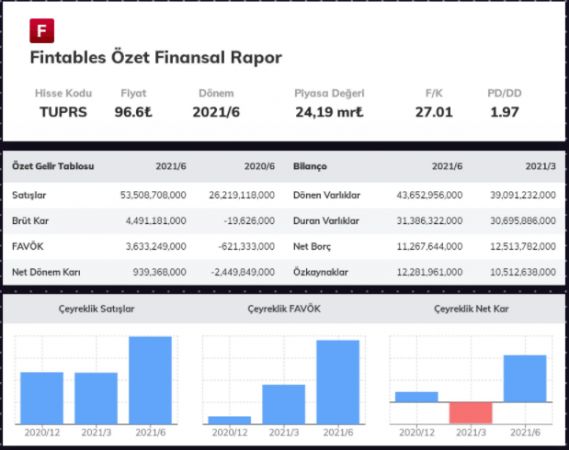The width and height of the screenshot is (569, 450).
Task: Click Dönen Varlıklar value 43,652,956,000
Action: click(x=429, y=195)
